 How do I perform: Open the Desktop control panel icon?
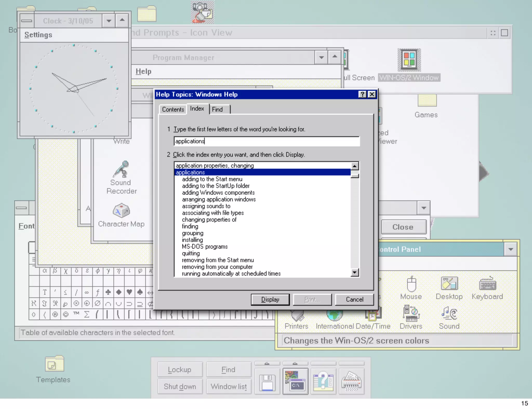coord(449,284)
